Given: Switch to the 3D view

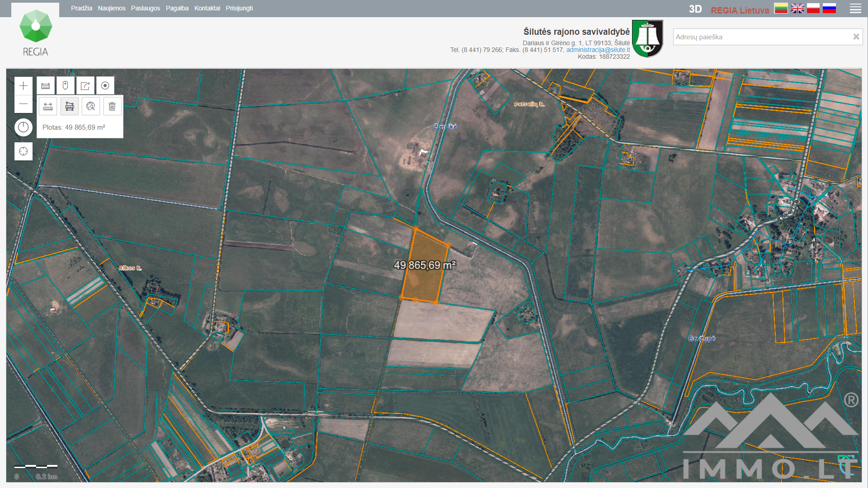Looking at the screenshot, I should (x=695, y=9).
